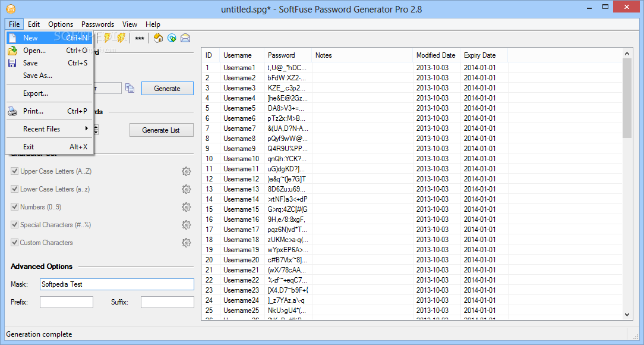
Task: Click the app icon in title bar
Action: pyautogui.click(x=11, y=9)
